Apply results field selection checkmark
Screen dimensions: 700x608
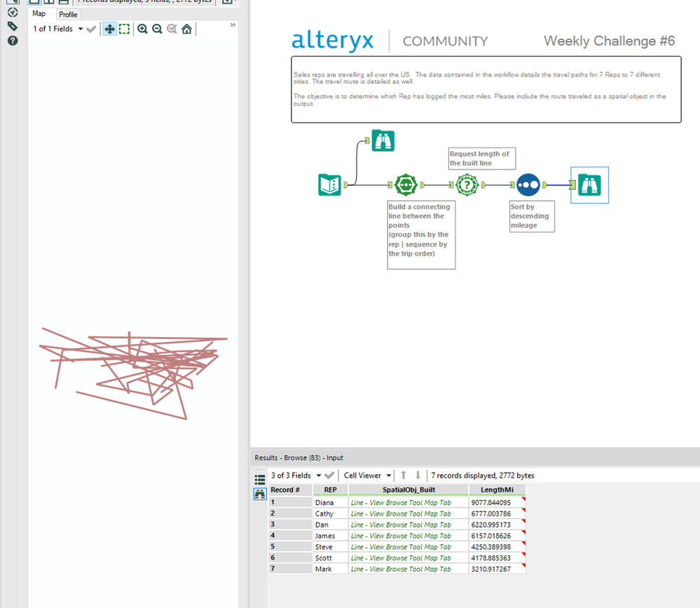[329, 476]
